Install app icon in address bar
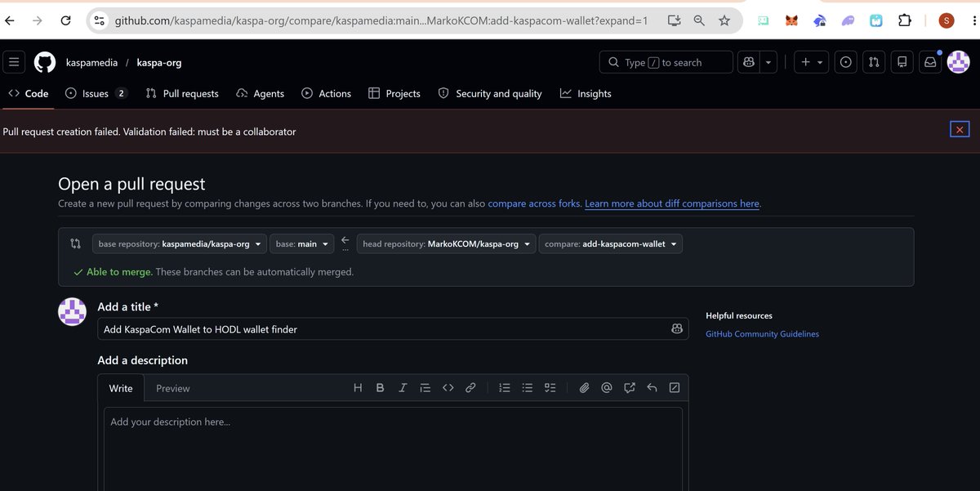Image resolution: width=980 pixels, height=491 pixels. 674,20
